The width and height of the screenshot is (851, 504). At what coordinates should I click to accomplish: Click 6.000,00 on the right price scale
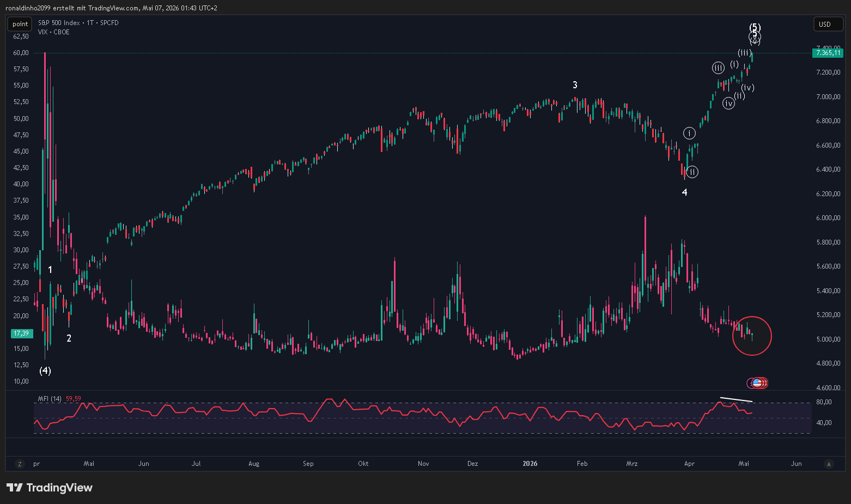click(x=828, y=218)
